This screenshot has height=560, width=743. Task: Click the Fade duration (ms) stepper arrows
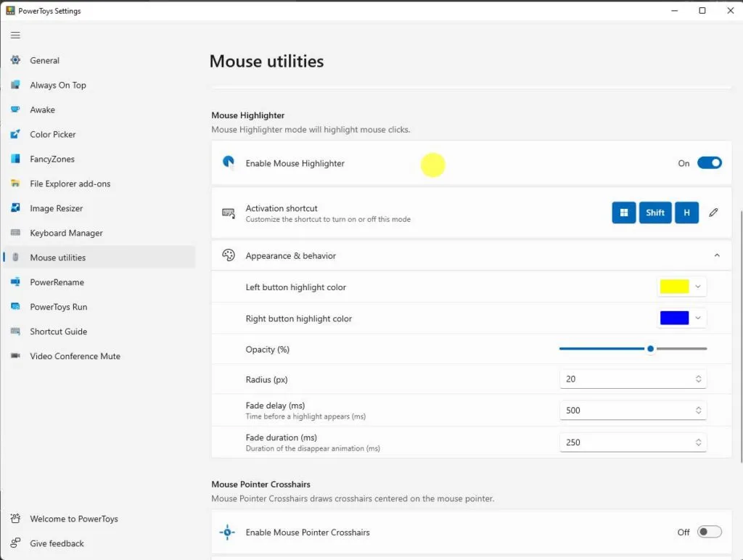(699, 442)
